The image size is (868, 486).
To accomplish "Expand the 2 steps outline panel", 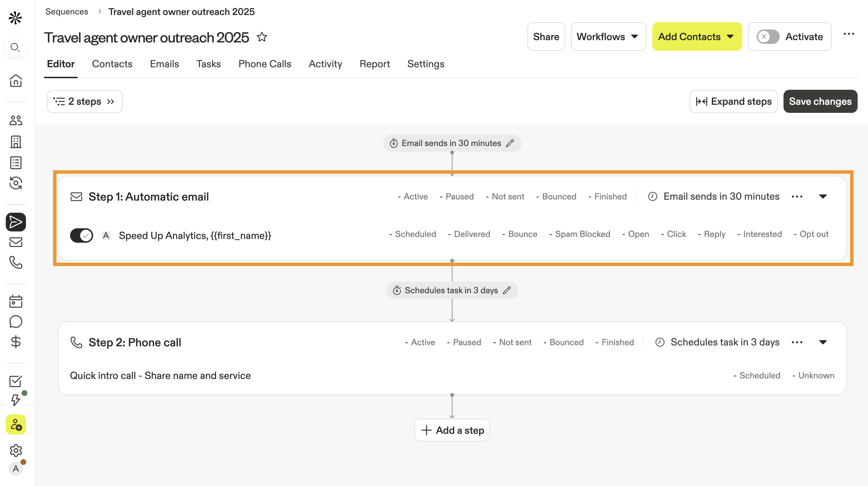I will (x=84, y=102).
